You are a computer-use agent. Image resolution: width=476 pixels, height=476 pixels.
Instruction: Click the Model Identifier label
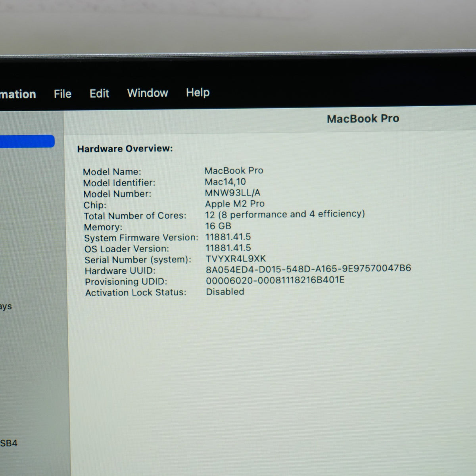point(119,183)
